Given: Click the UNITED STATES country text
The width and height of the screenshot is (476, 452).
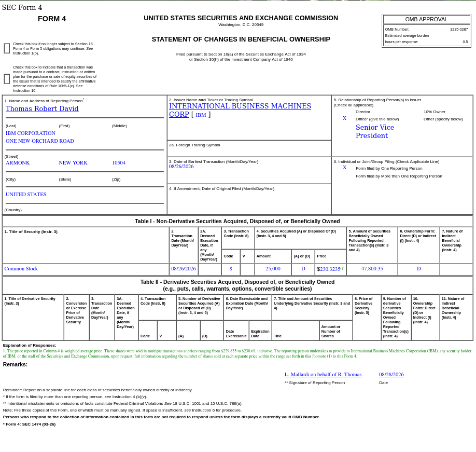Looking at the screenshot, I should (x=26, y=195).
